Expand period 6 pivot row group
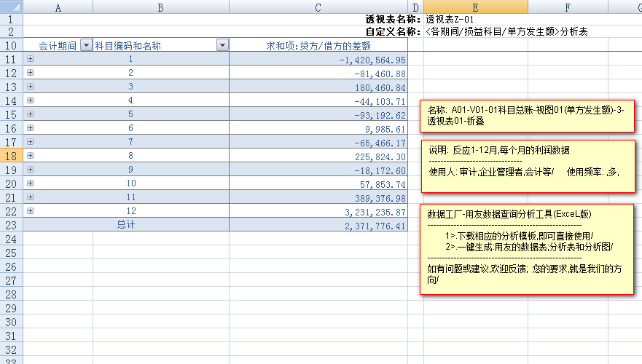642x364 pixels. pos(30,127)
